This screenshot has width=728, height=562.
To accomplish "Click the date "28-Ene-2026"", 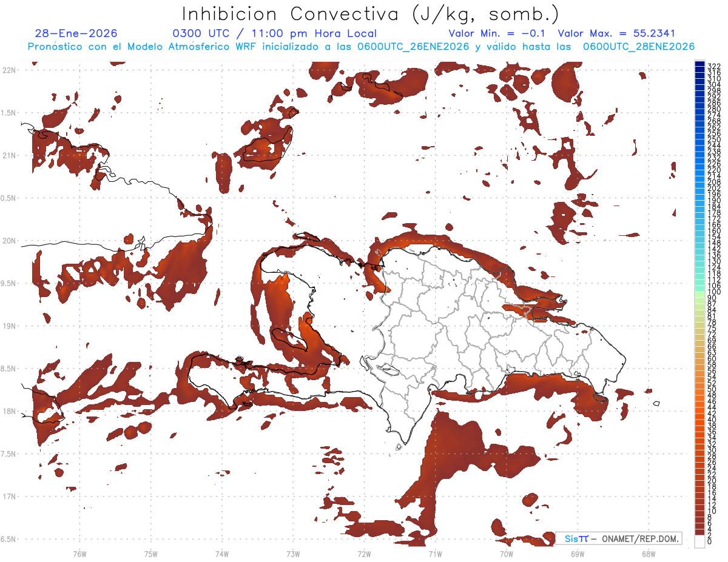I will [x=76, y=33].
